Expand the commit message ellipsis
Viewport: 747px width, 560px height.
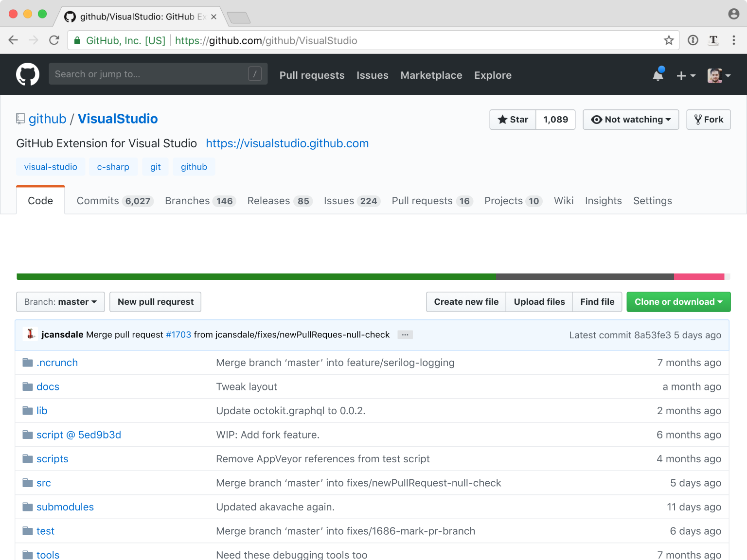405,335
